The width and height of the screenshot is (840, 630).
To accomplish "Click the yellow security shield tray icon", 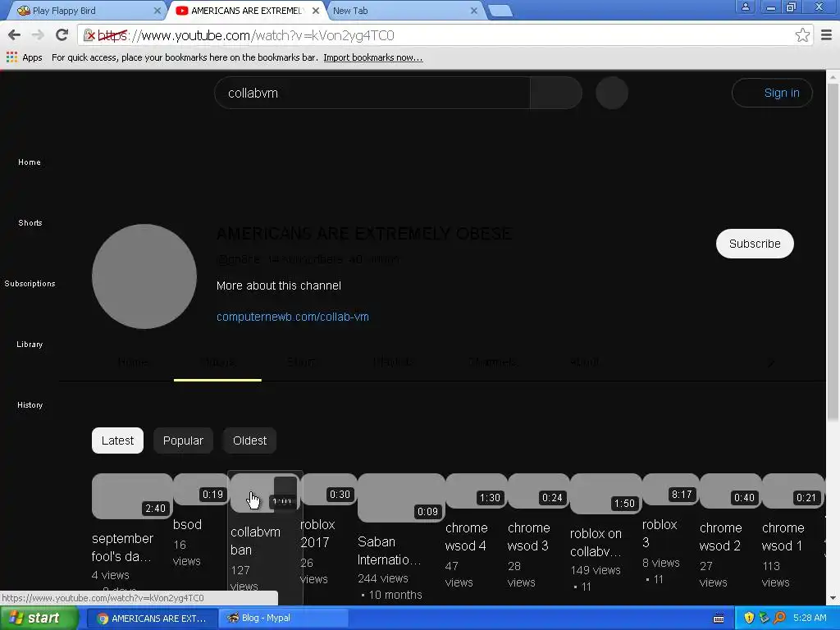I will pos(749,618).
